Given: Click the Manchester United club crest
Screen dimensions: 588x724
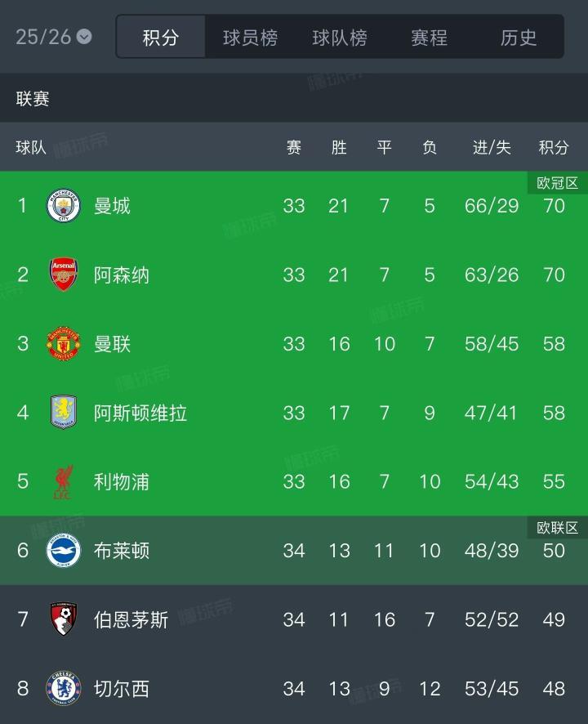Looking at the screenshot, I should [63, 344].
